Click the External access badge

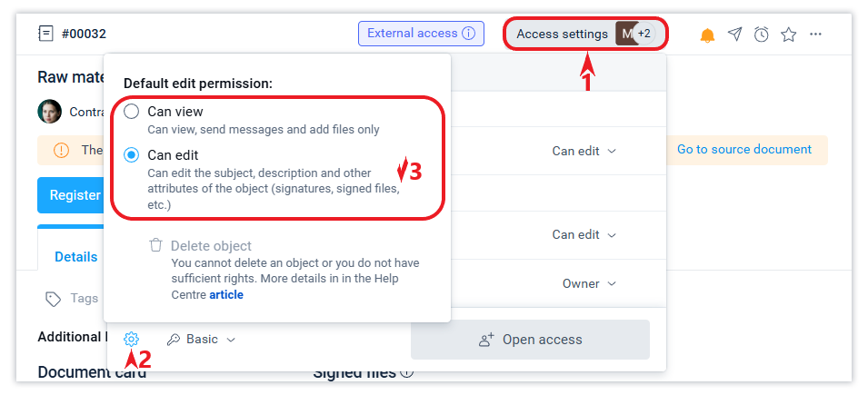click(x=421, y=34)
